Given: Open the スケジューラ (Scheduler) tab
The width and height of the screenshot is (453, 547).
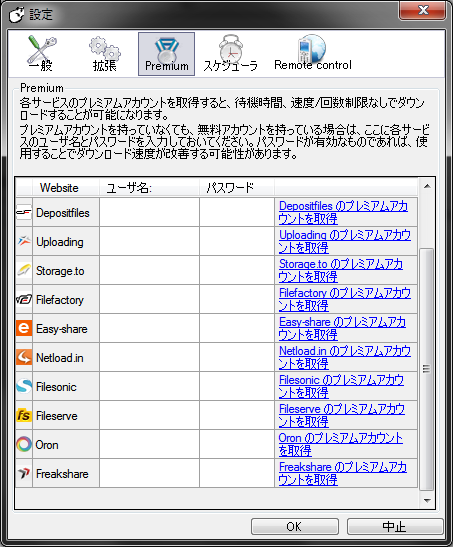Looking at the screenshot, I should [x=231, y=54].
